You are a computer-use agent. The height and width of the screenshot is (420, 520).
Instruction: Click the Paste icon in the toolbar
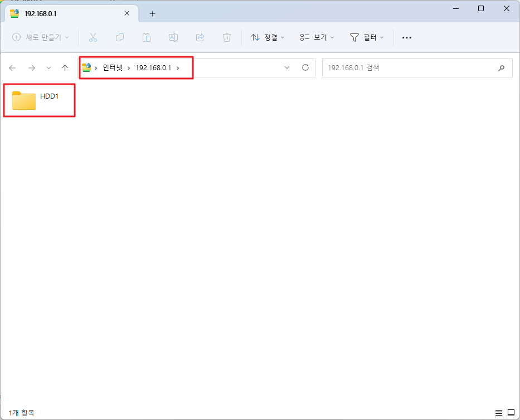point(147,37)
